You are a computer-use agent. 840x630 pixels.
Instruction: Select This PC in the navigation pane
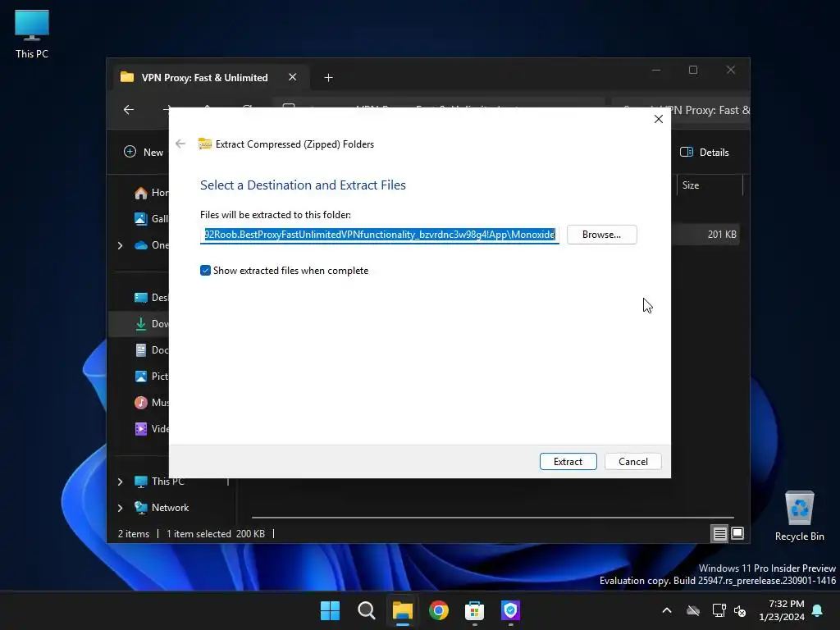pos(160,482)
